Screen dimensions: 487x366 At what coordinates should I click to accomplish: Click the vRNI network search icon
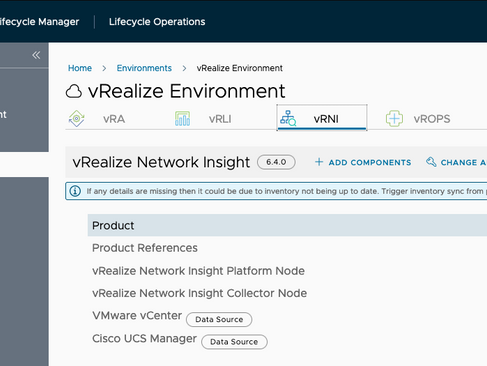click(x=288, y=118)
